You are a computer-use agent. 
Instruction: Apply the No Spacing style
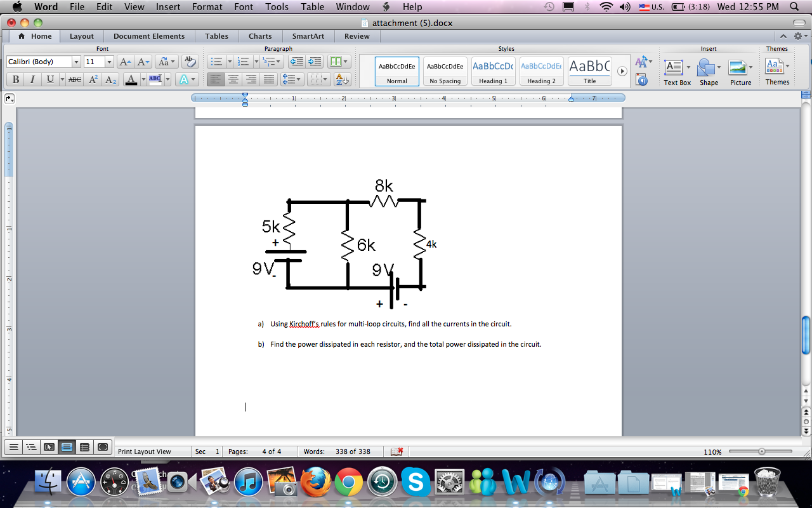click(445, 71)
